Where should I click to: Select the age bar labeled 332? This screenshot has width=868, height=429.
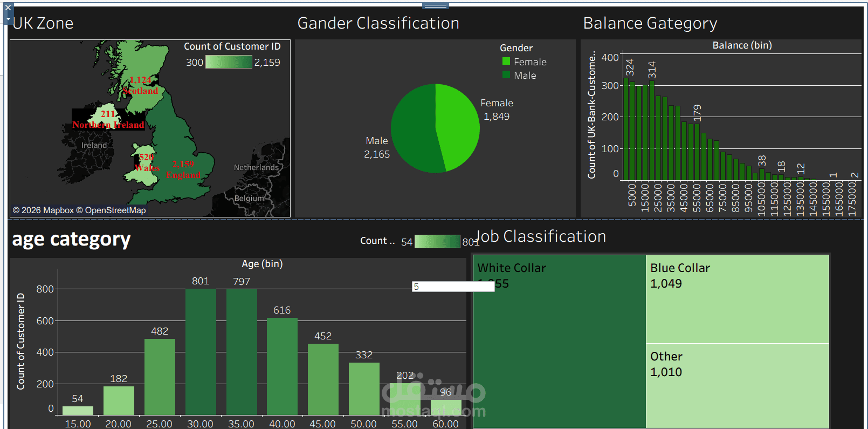click(x=364, y=389)
